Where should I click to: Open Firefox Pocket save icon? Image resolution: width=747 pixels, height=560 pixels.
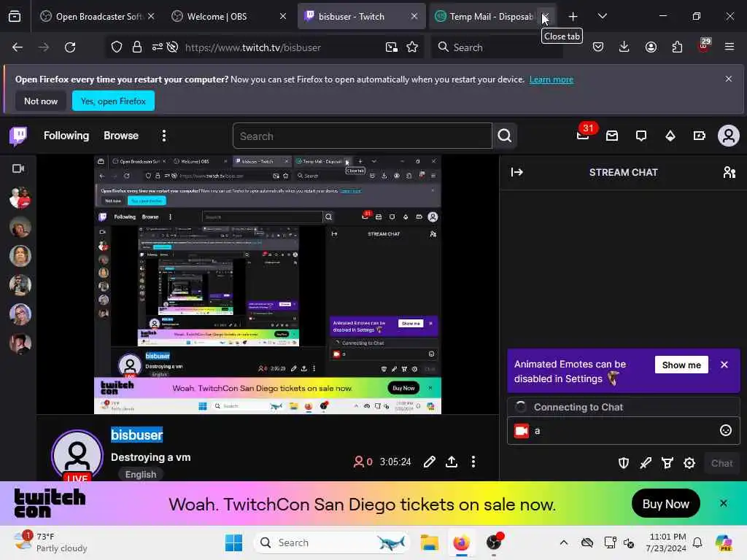tap(598, 47)
